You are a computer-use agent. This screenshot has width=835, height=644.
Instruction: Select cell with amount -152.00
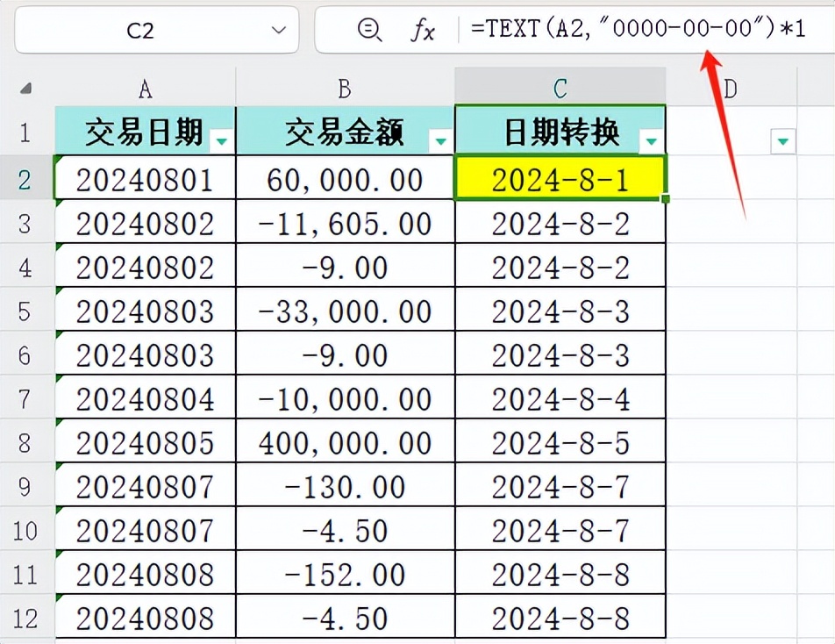345,573
